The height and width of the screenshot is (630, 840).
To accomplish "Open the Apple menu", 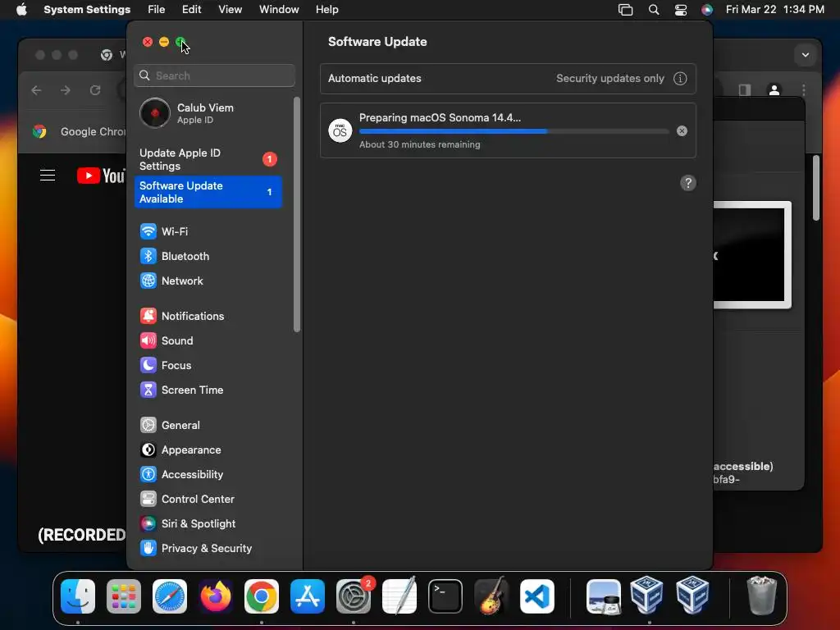I will pos(21,10).
